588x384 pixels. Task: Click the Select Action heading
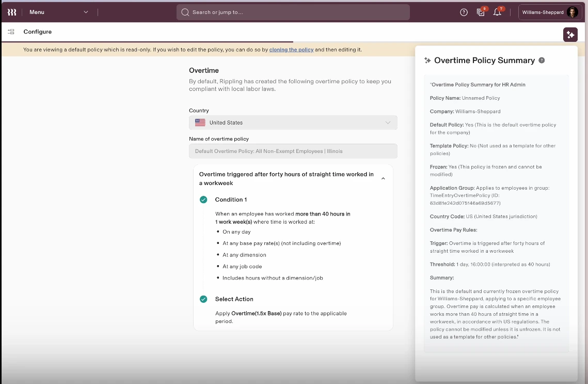[x=234, y=299]
